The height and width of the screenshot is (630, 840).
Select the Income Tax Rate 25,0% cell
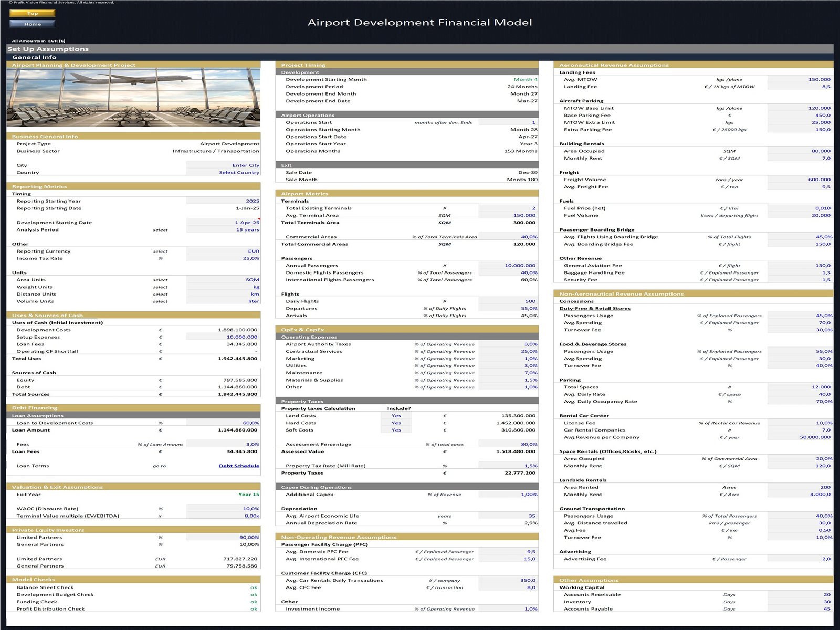click(x=223, y=258)
